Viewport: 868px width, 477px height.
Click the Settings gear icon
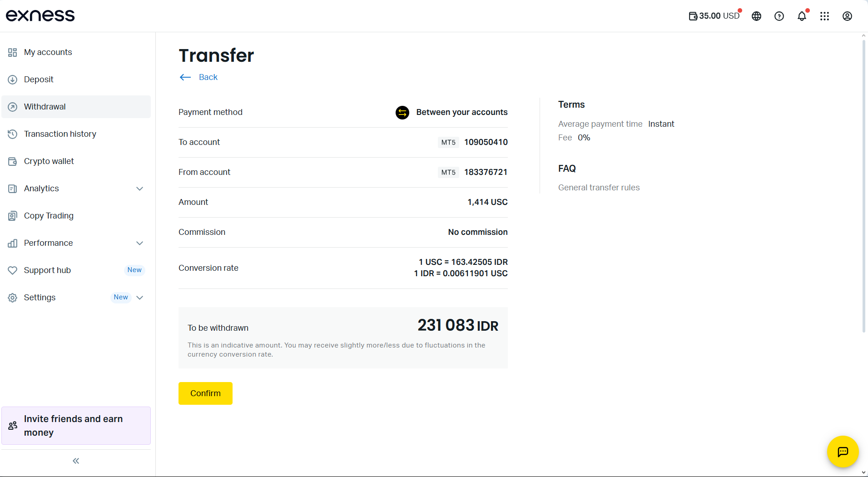click(12, 298)
